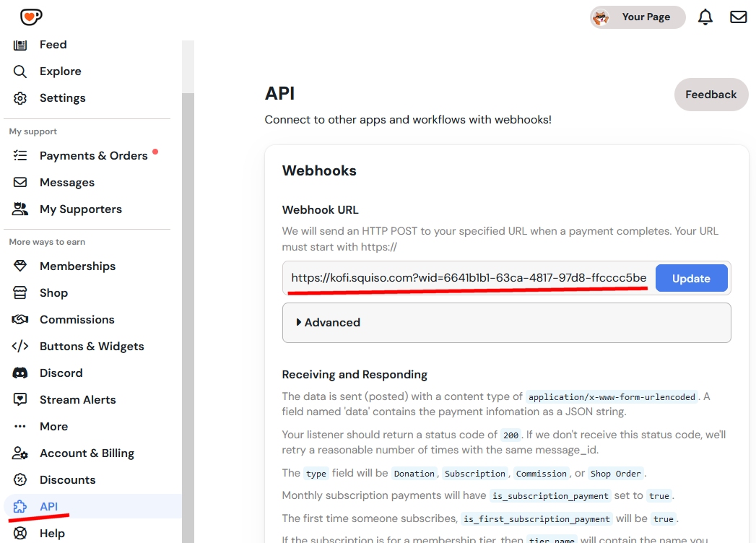756x543 pixels.
Task: Click the Feed newspaper icon
Action: click(x=19, y=45)
